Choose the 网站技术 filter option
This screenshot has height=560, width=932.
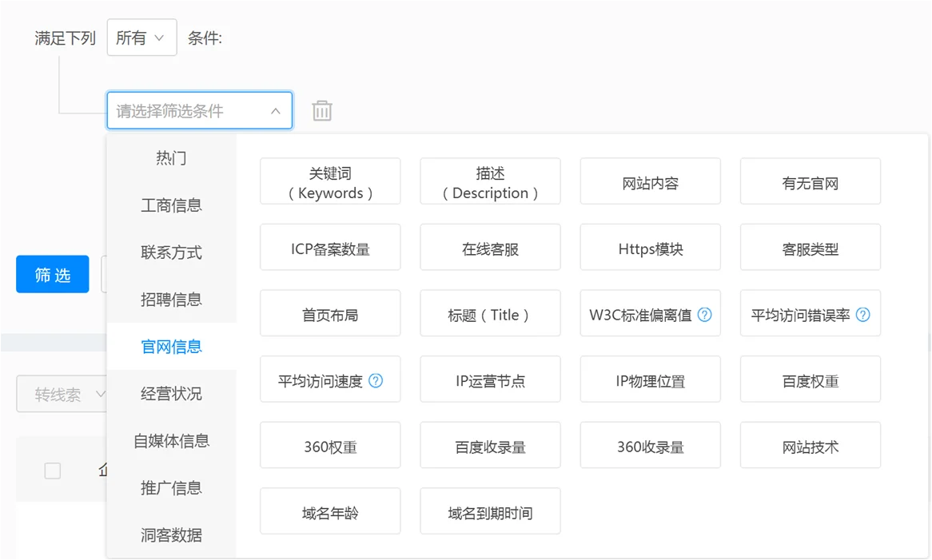(x=810, y=445)
